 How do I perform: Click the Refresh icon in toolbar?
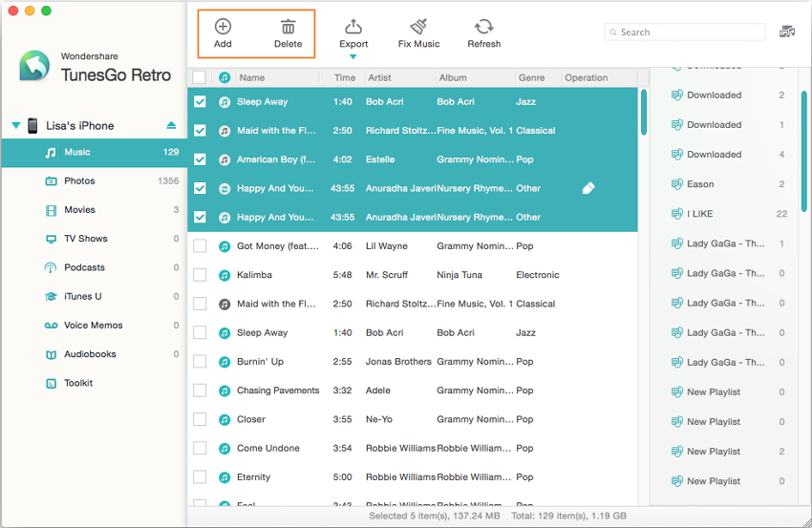coord(483,28)
